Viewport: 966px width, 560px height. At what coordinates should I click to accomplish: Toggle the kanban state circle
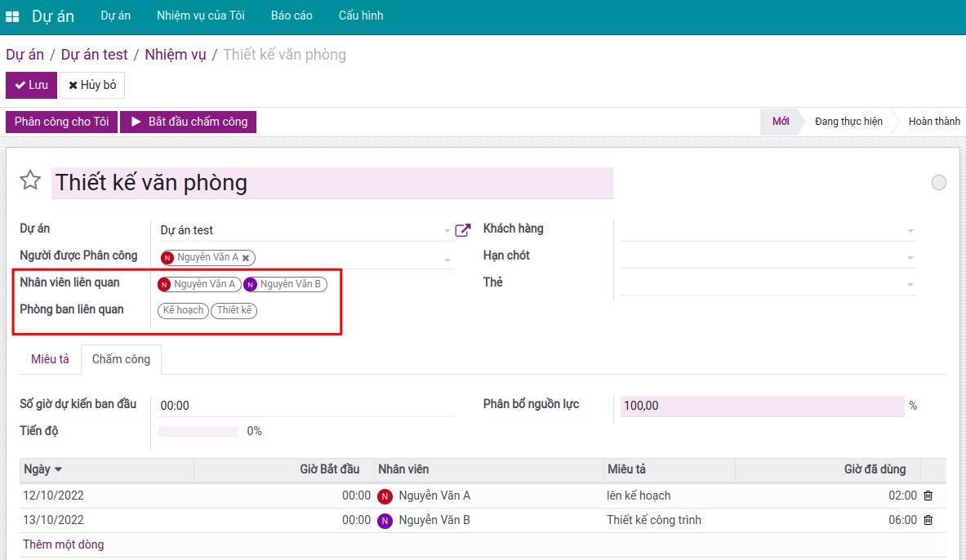[x=938, y=183]
